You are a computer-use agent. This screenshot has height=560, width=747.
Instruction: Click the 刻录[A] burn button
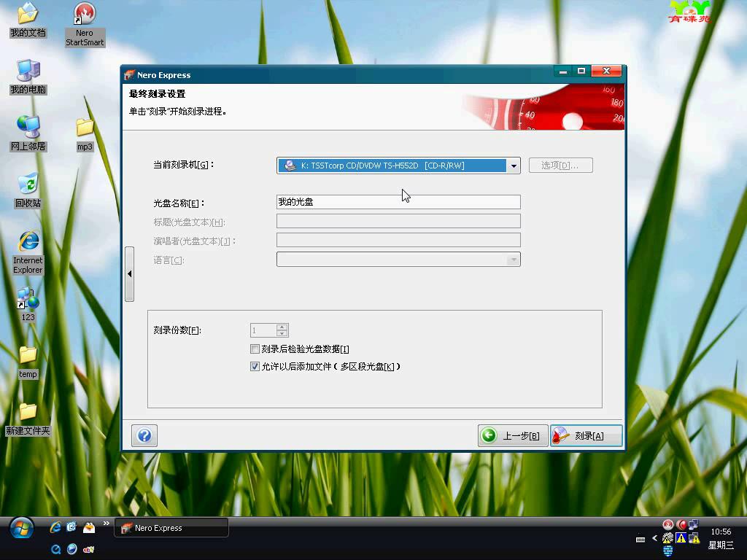point(586,436)
